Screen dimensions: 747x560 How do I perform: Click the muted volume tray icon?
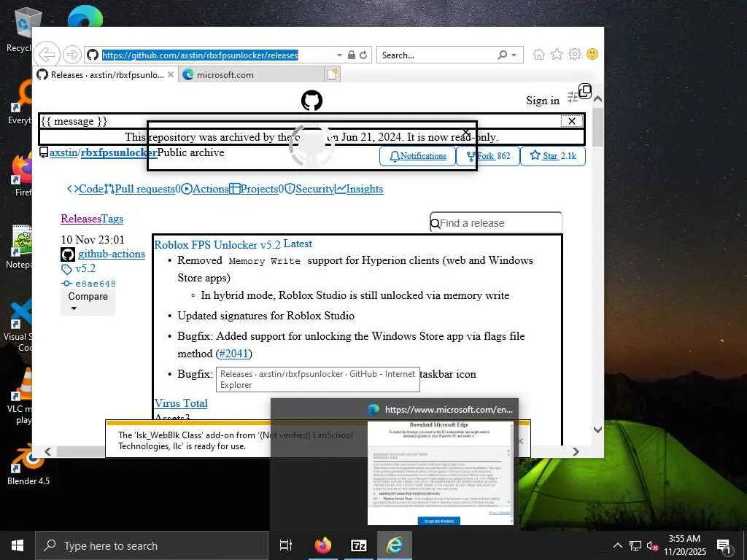pyautogui.click(x=652, y=545)
